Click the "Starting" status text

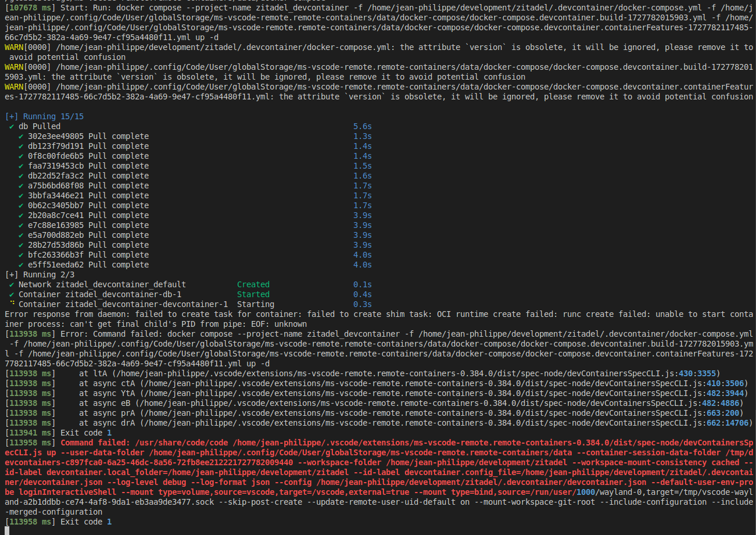256,304
